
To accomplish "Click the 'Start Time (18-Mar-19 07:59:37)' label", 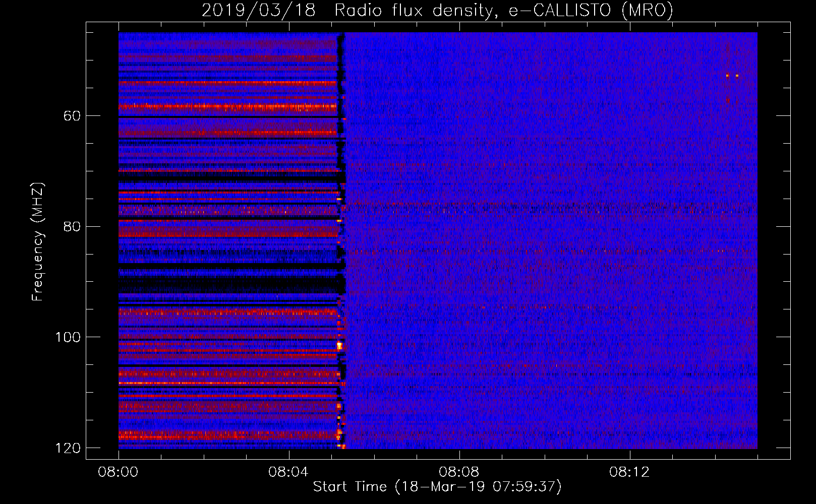I will click(437, 487).
